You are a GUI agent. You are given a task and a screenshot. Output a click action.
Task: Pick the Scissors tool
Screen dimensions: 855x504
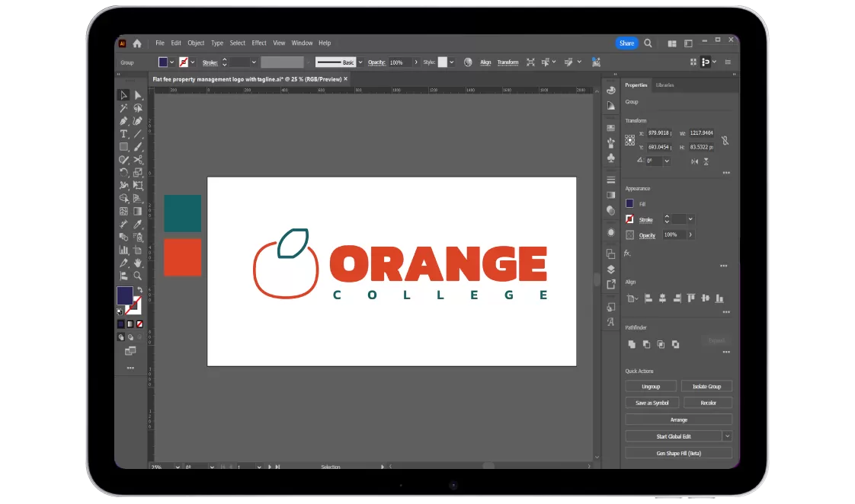click(138, 160)
